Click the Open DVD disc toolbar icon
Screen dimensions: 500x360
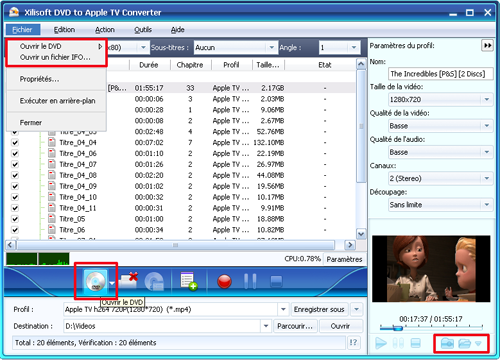pyautogui.click(x=96, y=282)
